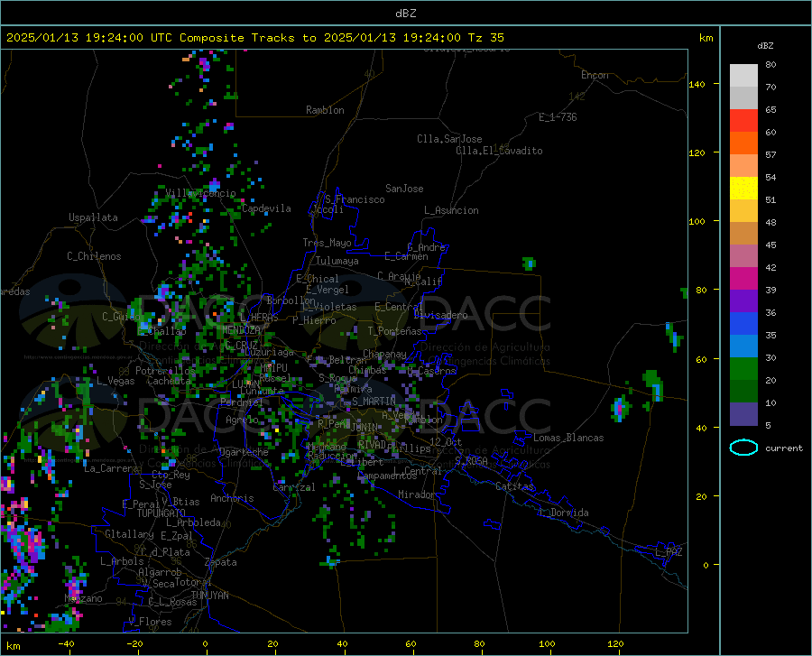812x656 pixels.
Task: Click the Anchoris map label
Action: tap(232, 498)
